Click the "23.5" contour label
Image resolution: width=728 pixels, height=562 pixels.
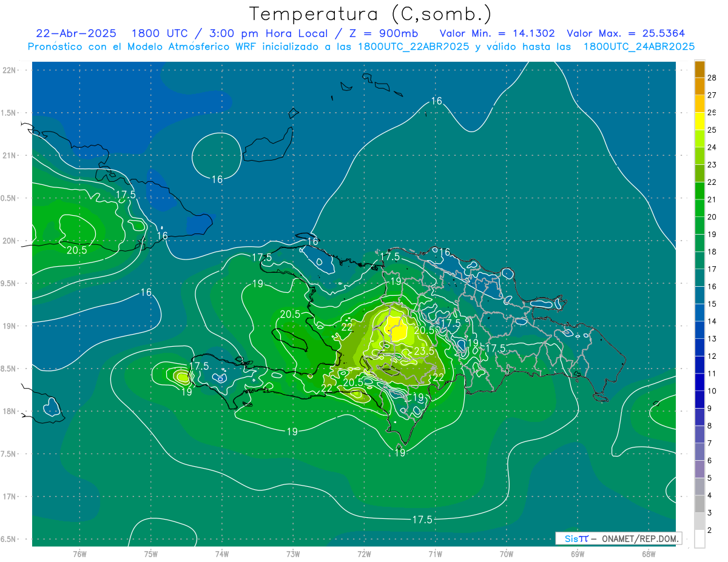click(424, 352)
